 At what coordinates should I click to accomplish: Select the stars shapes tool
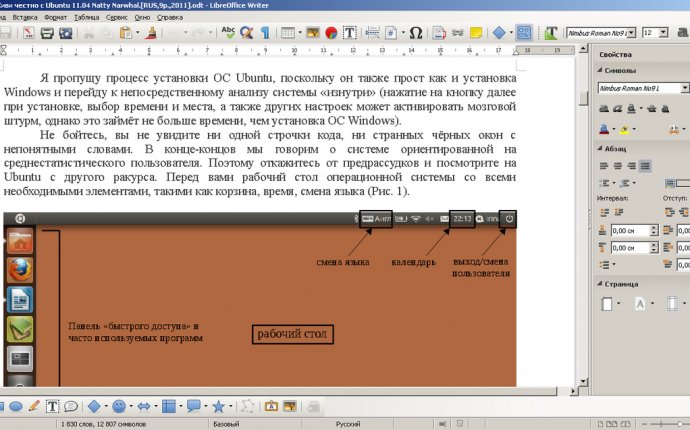pyautogui.click(x=219, y=406)
